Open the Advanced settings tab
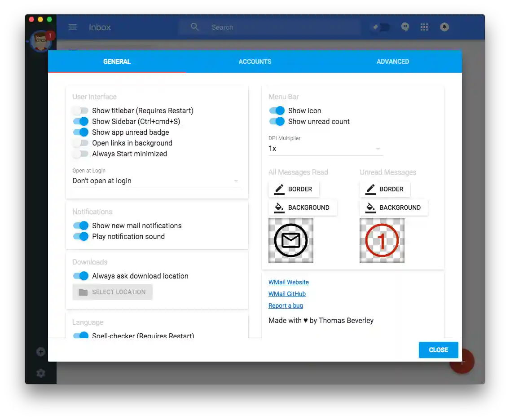The image size is (510, 420). pos(392,62)
